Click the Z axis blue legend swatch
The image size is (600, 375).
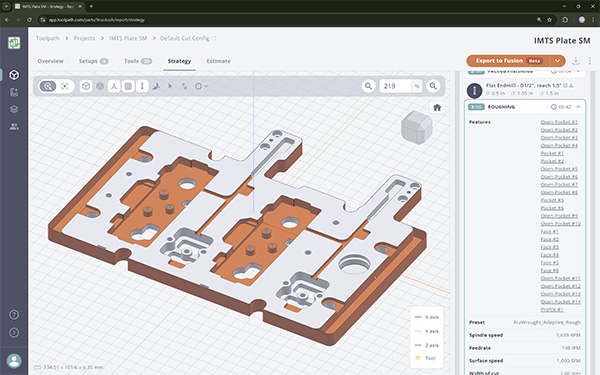pos(418,345)
